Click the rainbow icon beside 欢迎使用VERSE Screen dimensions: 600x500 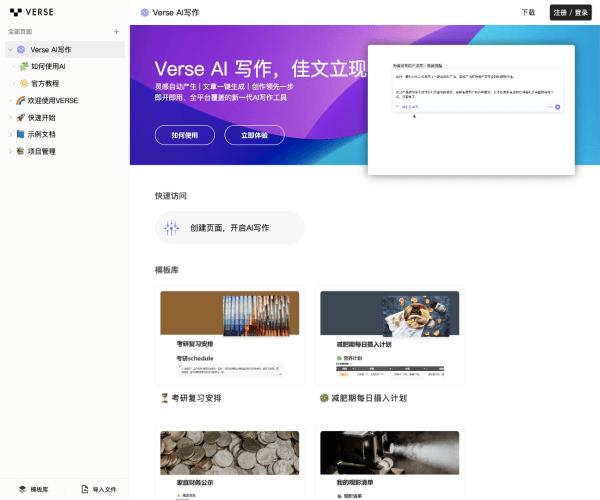pos(21,100)
